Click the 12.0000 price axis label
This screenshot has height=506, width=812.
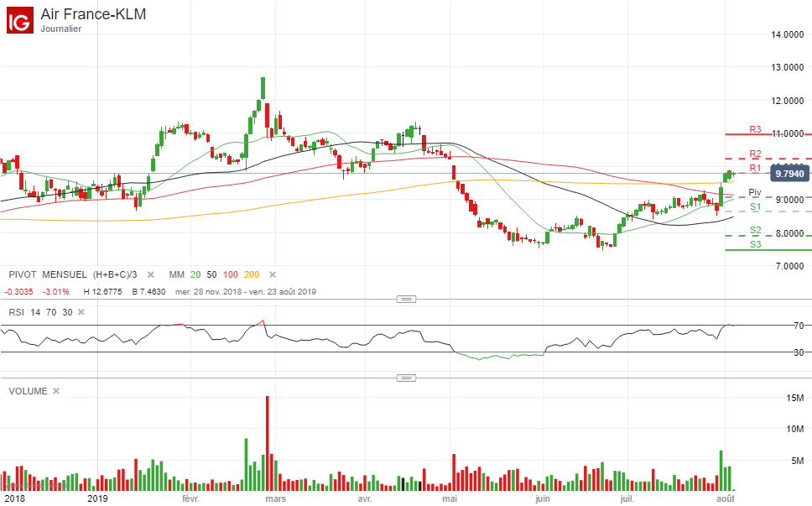point(787,101)
